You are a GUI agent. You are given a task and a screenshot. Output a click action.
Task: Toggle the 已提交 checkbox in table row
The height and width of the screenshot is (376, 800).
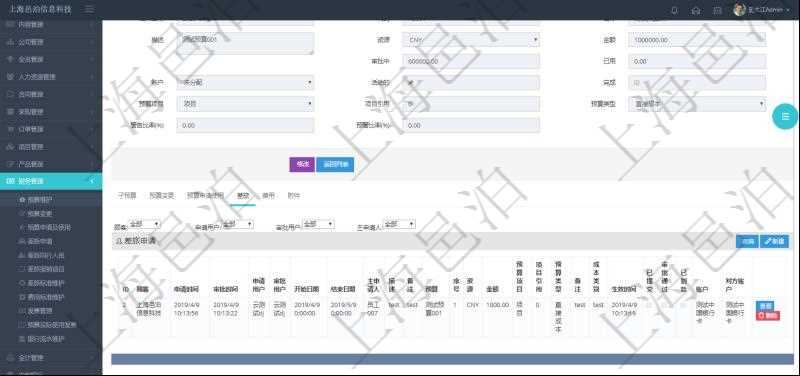click(x=649, y=305)
